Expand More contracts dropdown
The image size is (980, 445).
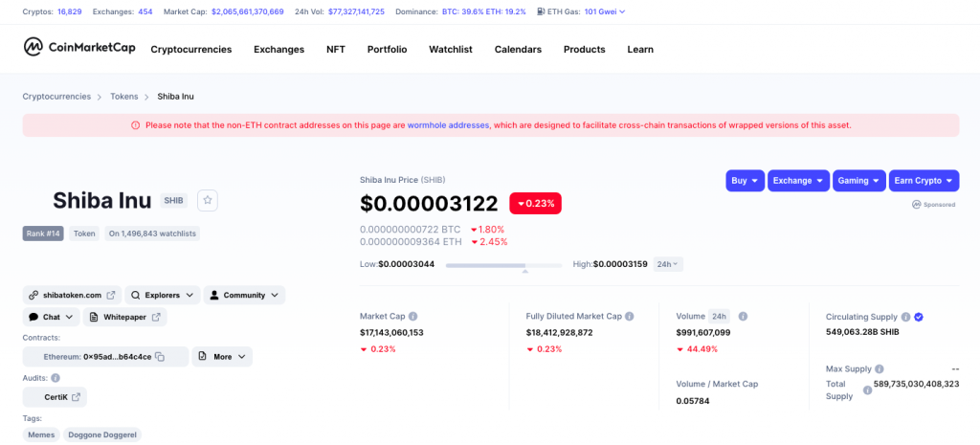[x=222, y=357]
